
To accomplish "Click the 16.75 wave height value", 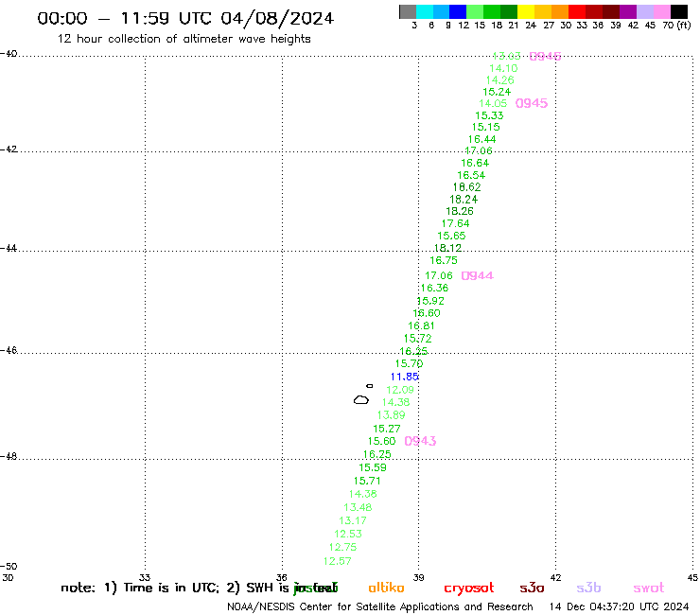I will click(x=444, y=260).
